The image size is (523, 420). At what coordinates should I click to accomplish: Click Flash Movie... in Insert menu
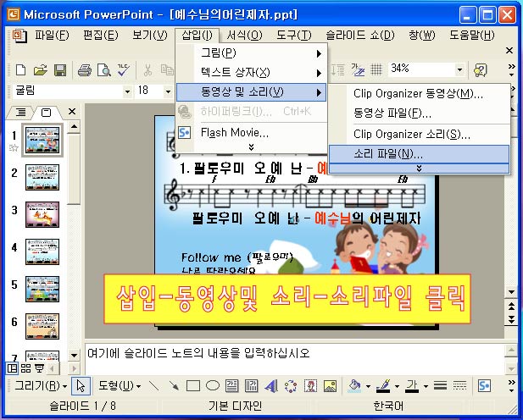pyautogui.click(x=251, y=133)
